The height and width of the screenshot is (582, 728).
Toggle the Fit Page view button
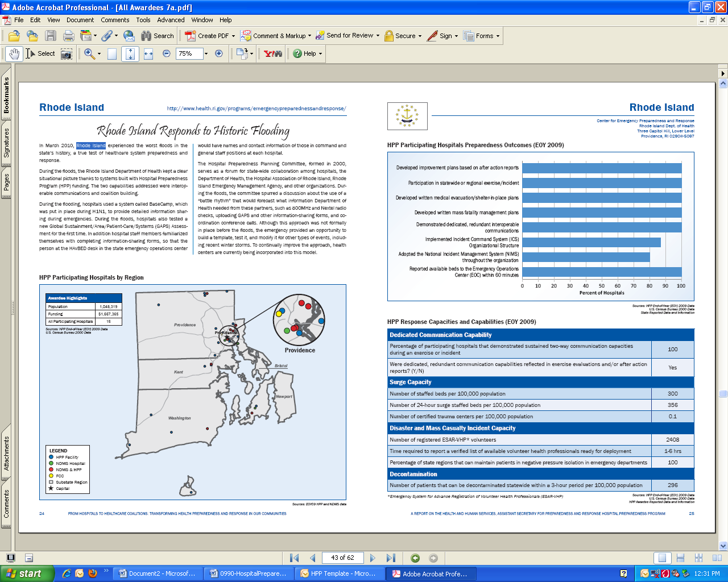point(130,54)
